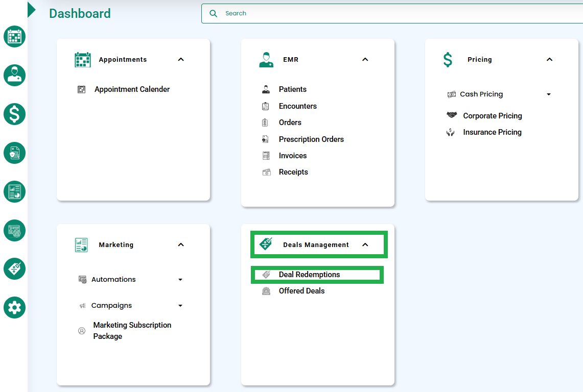This screenshot has width=583, height=392.
Task: Click the Patients person icon
Action: 266,89
